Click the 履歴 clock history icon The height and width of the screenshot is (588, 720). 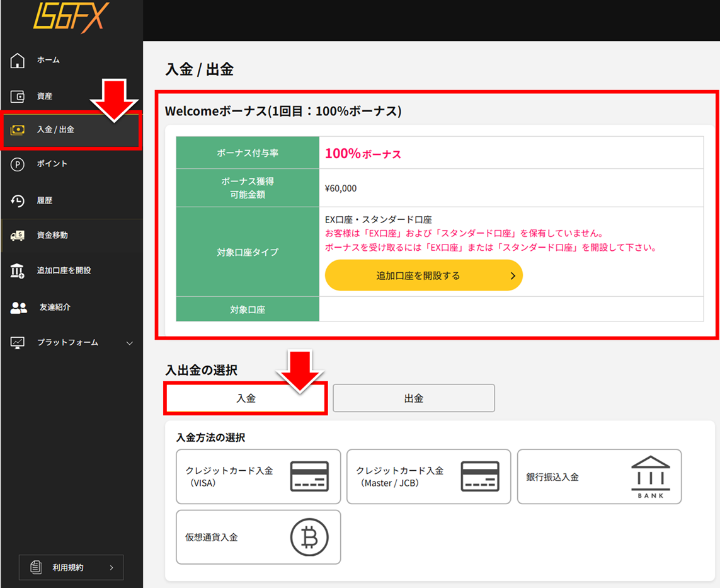[x=18, y=201]
